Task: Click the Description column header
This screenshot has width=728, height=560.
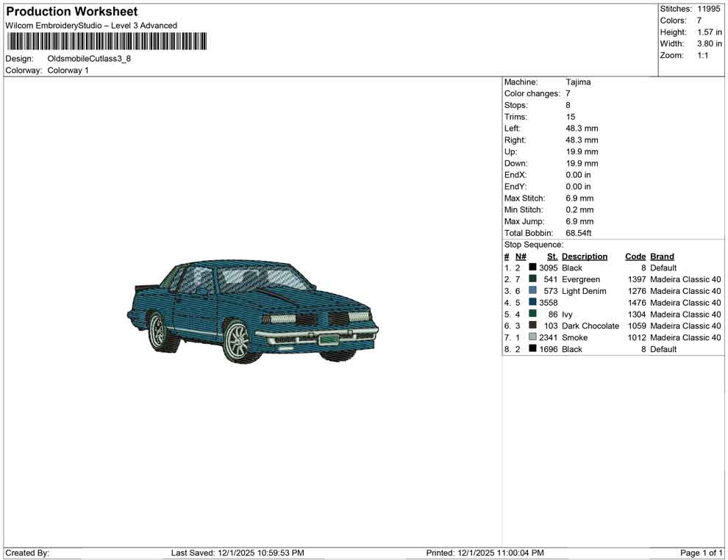Action: [584, 256]
